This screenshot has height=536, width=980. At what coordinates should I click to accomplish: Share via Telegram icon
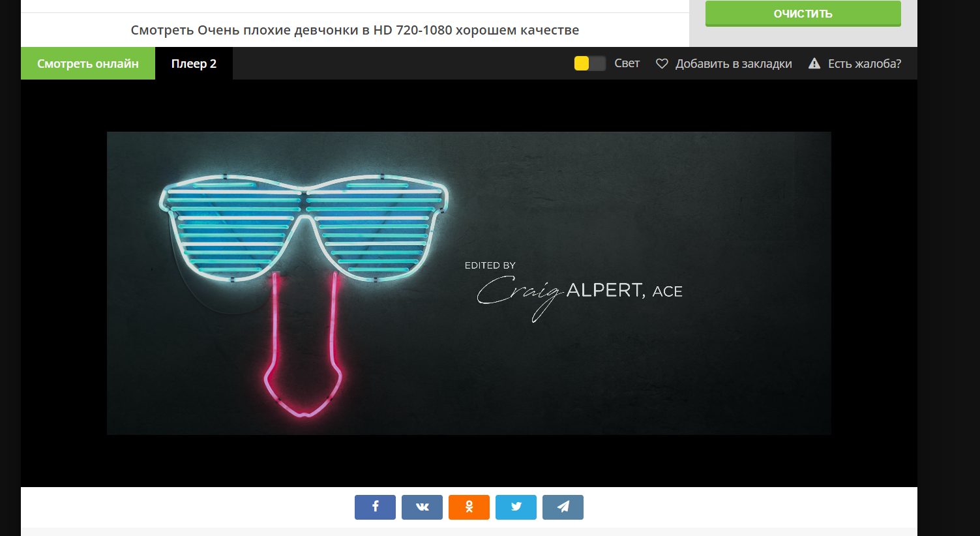tap(563, 507)
